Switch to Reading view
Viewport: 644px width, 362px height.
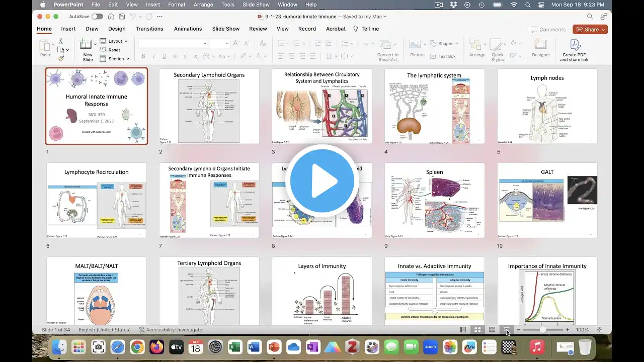click(x=492, y=330)
